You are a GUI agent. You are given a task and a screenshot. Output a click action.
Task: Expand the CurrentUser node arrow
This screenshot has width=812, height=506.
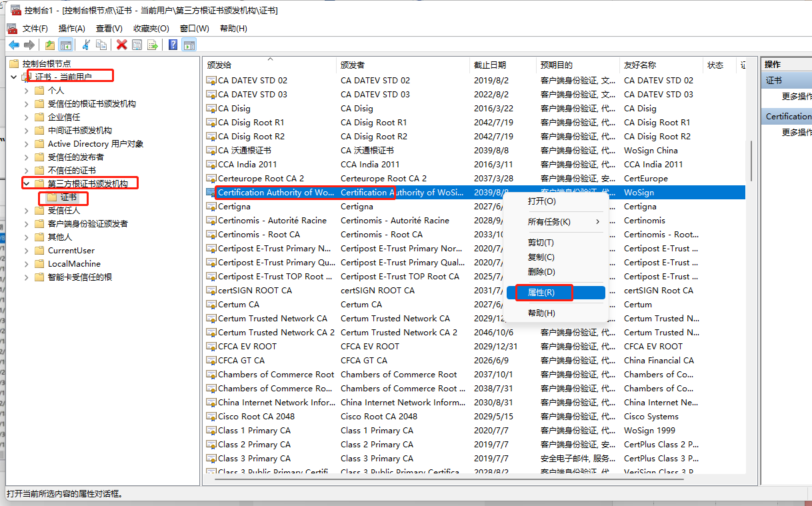[27, 250]
